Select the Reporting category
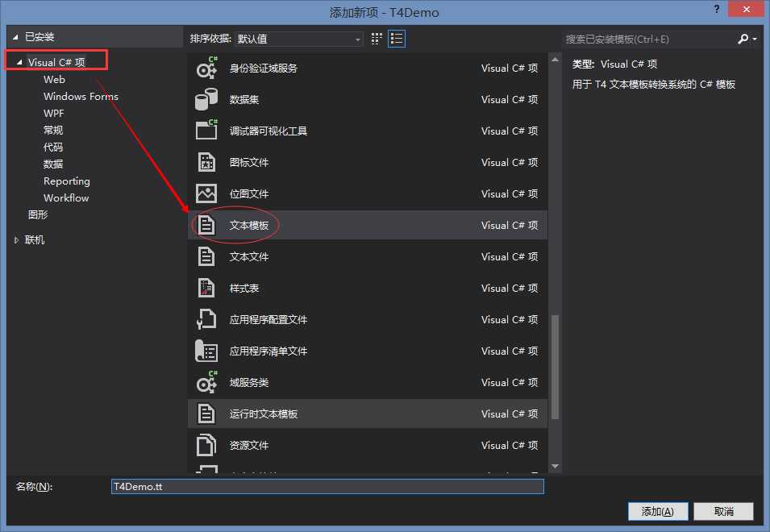 click(66, 181)
